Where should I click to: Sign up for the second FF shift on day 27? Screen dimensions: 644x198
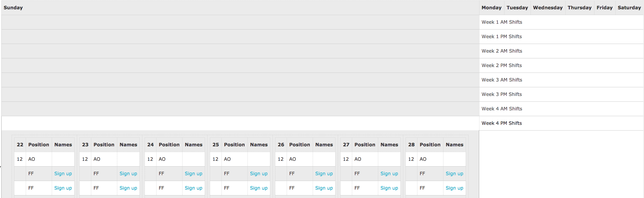[389, 188]
